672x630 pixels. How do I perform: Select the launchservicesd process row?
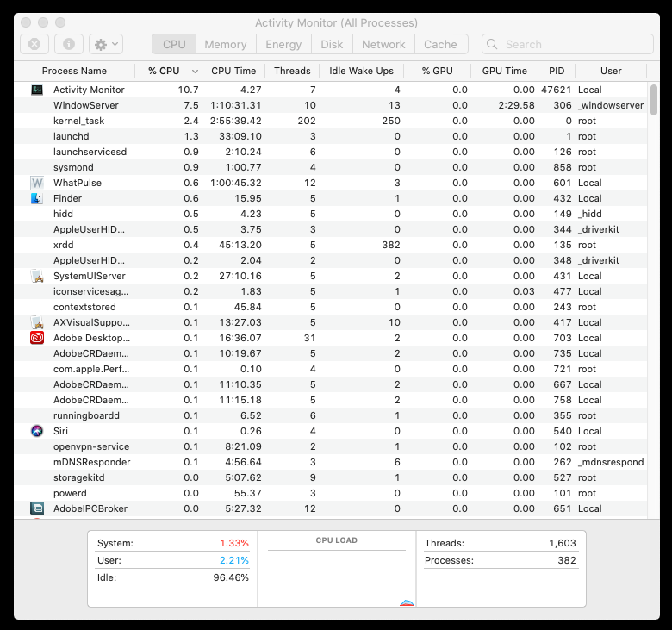pos(331,152)
